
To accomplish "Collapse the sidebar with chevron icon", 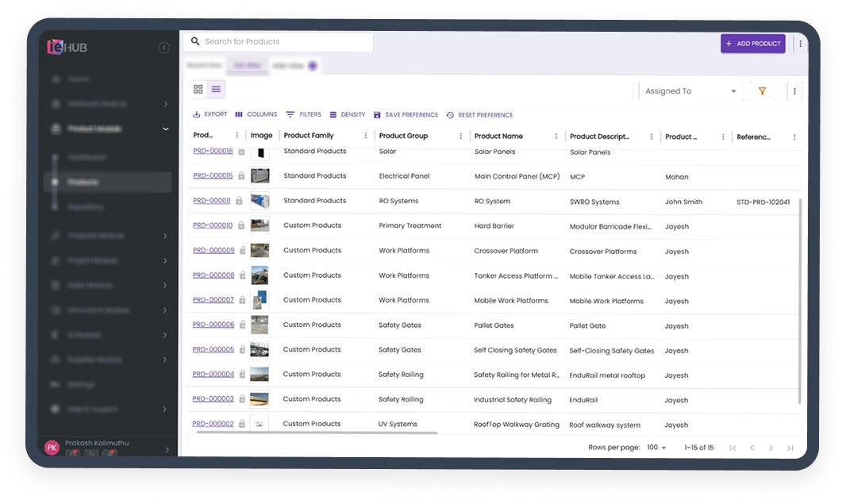I will click(x=164, y=48).
